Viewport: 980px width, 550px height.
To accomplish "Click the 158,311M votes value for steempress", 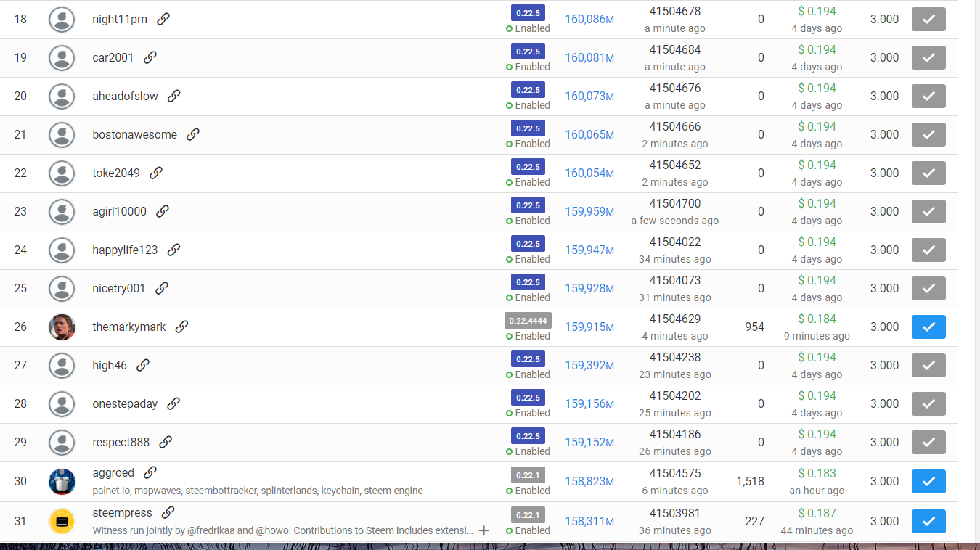I will pos(589,521).
